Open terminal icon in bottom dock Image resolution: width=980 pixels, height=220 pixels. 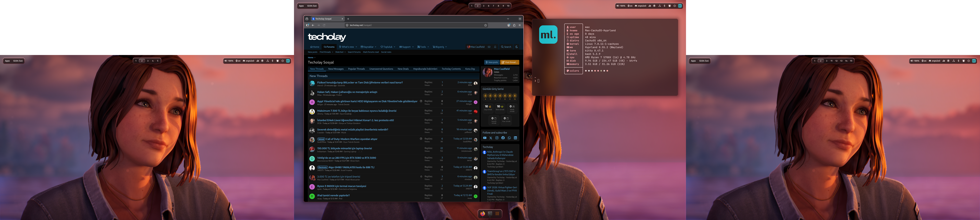(x=490, y=214)
